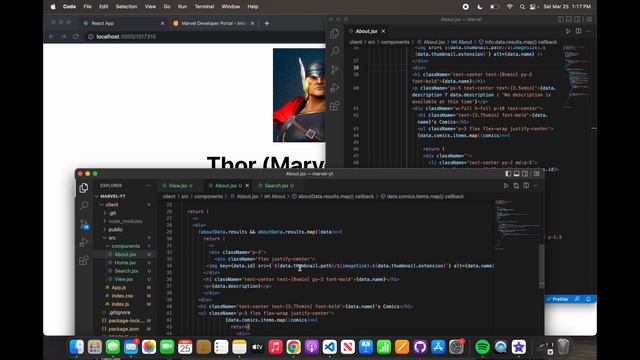
Task: Close About.jsx tab in back Marvel window
Action: coord(383,31)
